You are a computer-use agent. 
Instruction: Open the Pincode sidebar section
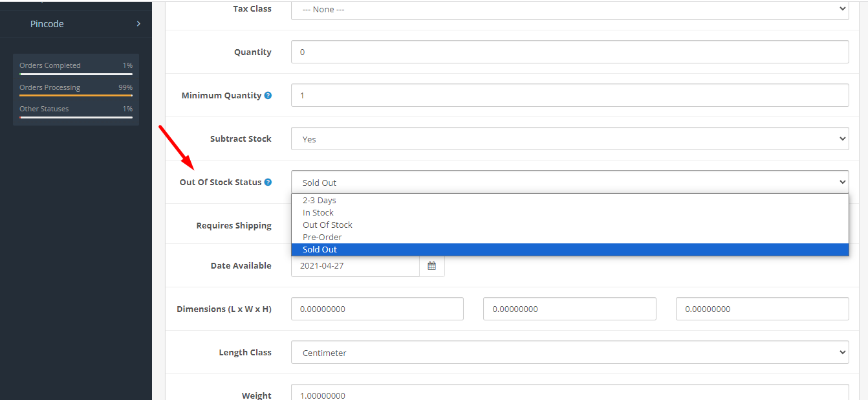coord(76,24)
